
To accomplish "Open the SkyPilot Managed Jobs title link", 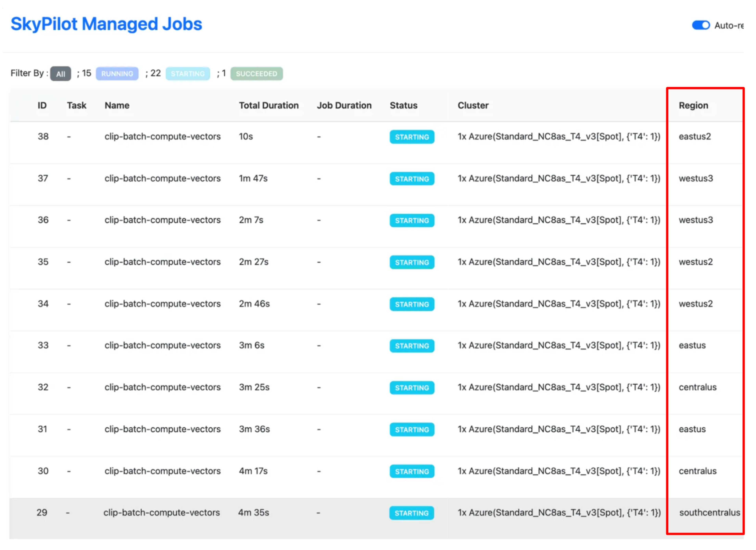I will [106, 24].
